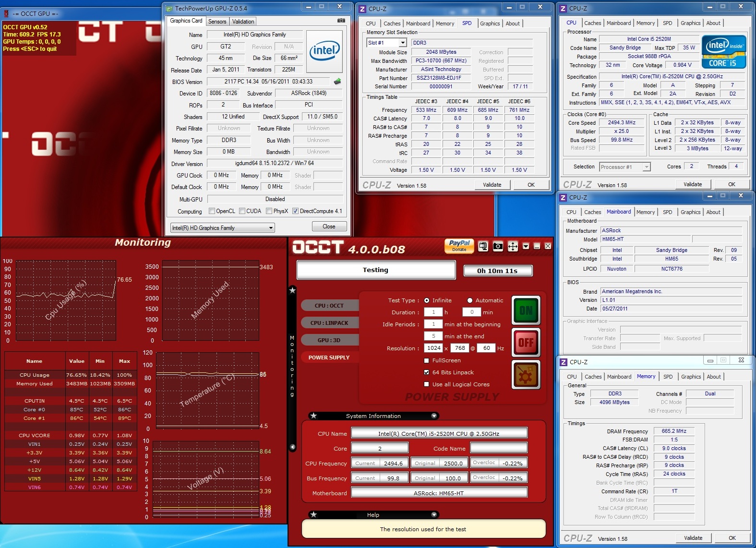Screen dimensions: 756x548
Task: Click the PayPal Donate button
Action: coord(459,246)
